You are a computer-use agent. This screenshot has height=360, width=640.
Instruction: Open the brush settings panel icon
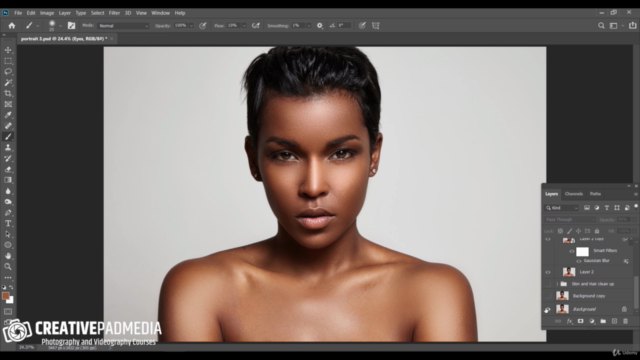click(x=71, y=26)
